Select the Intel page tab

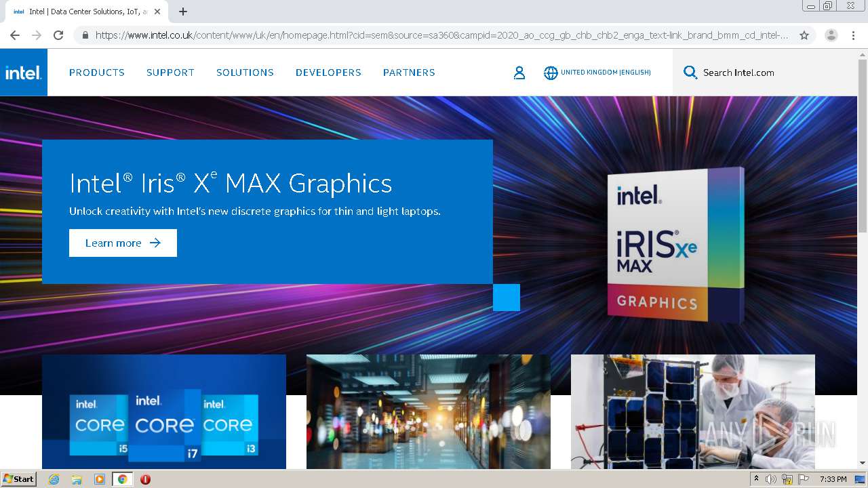point(86,12)
